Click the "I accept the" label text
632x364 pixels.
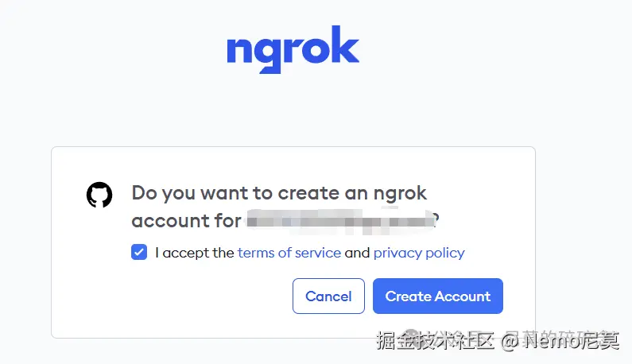194,253
